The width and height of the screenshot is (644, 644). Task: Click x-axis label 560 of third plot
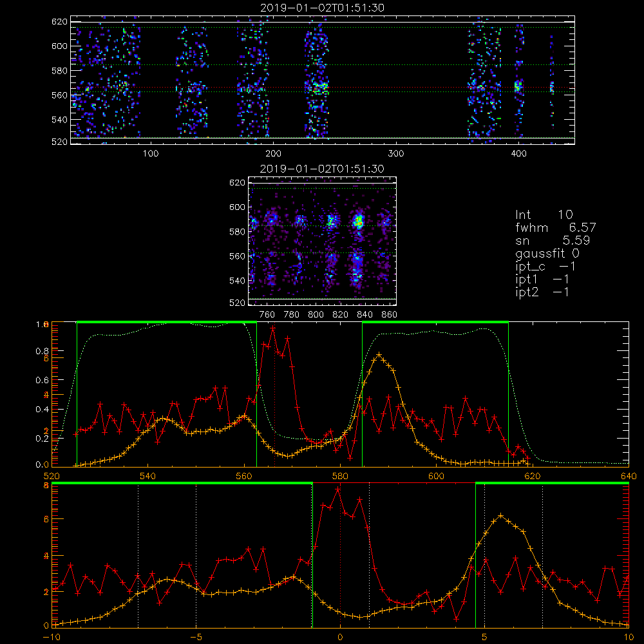click(x=244, y=476)
